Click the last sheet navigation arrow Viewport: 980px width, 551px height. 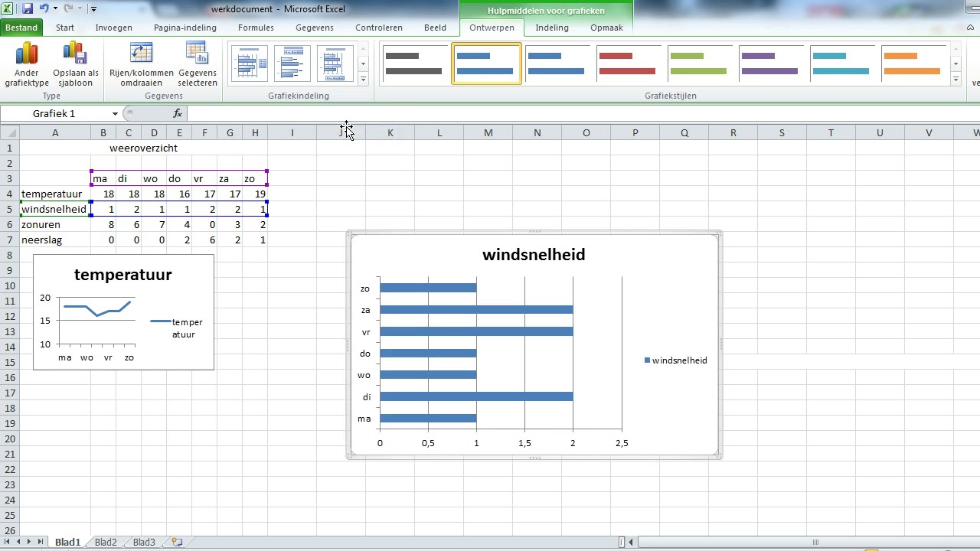point(40,542)
